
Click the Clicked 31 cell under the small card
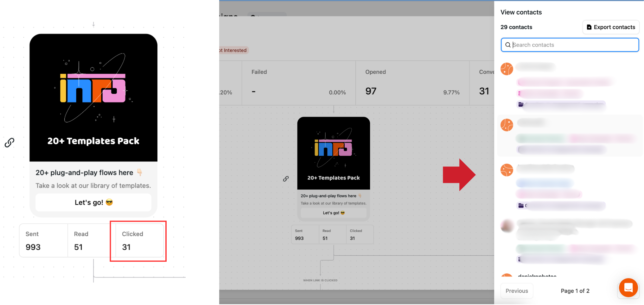[x=360, y=234]
